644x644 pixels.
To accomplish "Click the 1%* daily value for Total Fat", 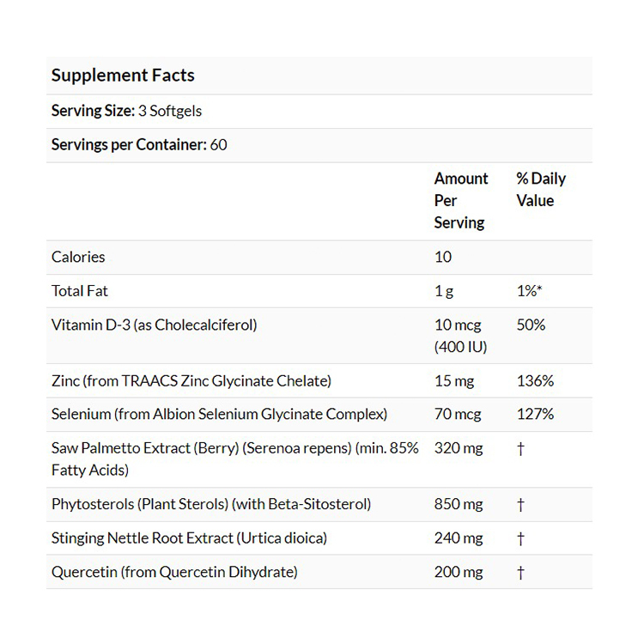I will point(529,290).
